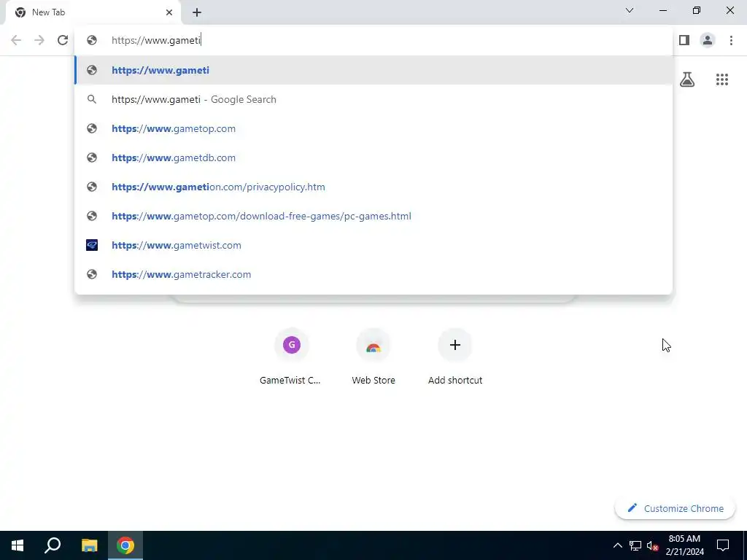Screen dimensions: 747x560
Task: Click the network status tray icon
Action: pos(635,545)
